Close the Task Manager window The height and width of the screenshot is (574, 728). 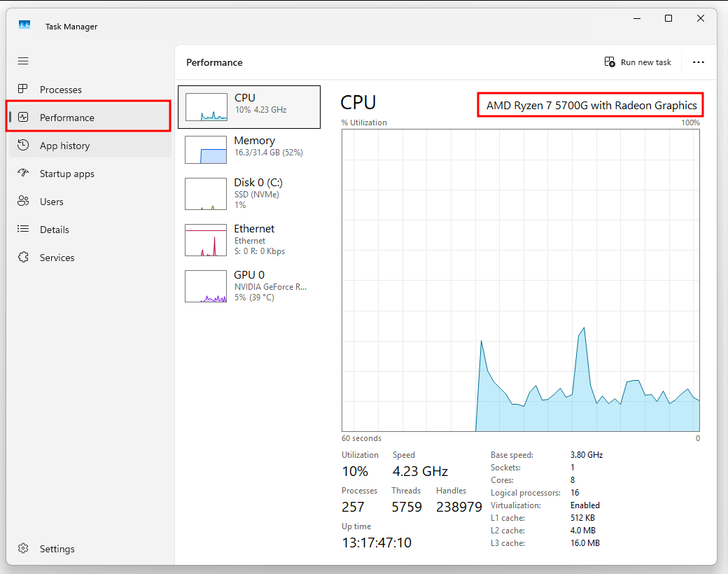pos(701,19)
